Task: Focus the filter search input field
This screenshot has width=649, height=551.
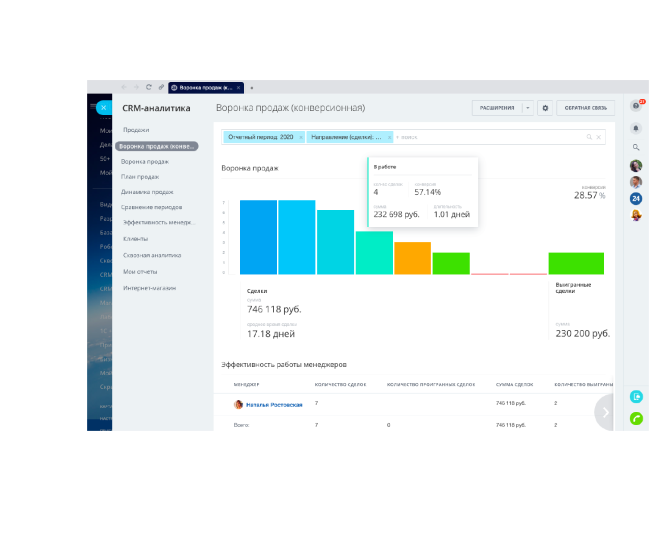Action: pos(488,137)
